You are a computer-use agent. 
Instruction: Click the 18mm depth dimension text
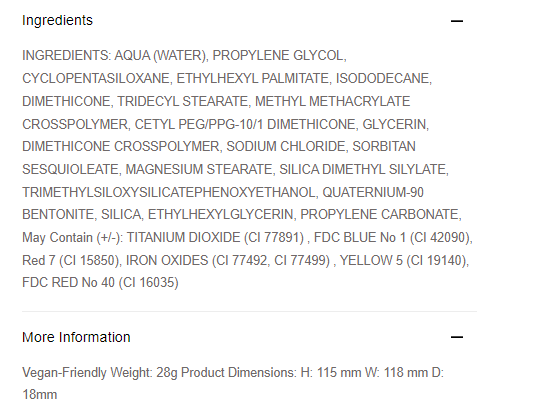[40, 395]
